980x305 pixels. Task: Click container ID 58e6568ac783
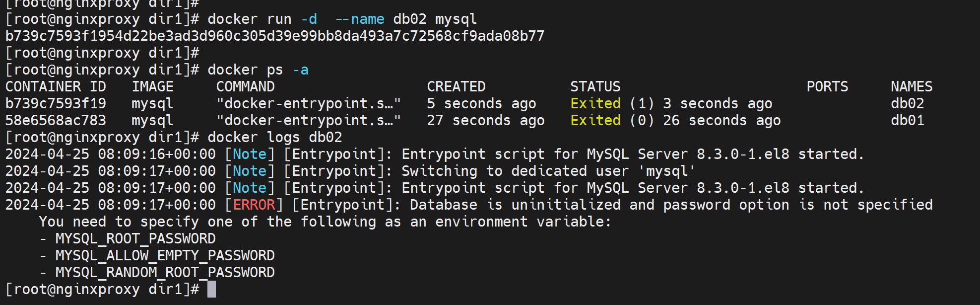pyautogui.click(x=56, y=120)
